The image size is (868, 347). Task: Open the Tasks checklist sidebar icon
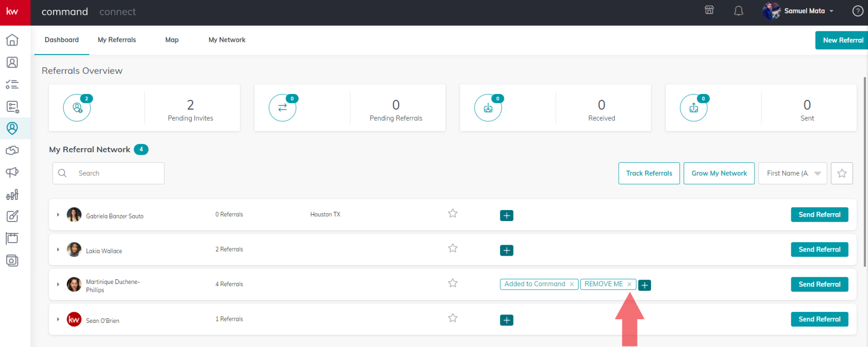tap(12, 85)
